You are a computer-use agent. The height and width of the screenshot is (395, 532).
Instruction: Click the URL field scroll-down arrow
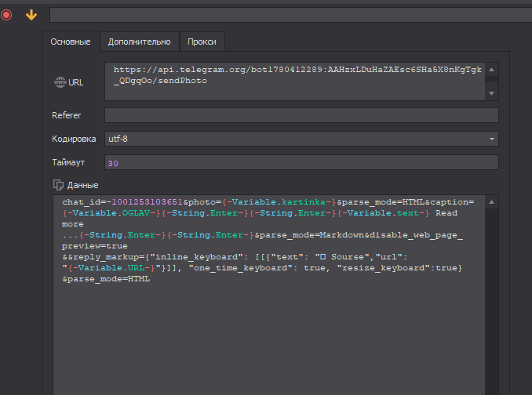point(492,93)
